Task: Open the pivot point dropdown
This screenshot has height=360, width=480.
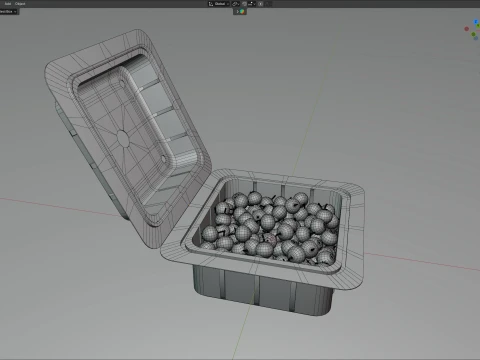Action: click(236, 4)
